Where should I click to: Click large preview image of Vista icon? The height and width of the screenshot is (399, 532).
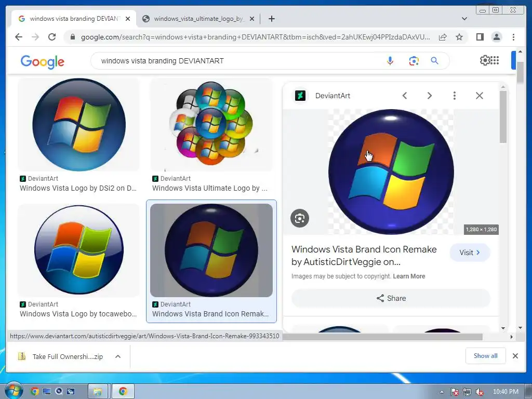coord(391,171)
